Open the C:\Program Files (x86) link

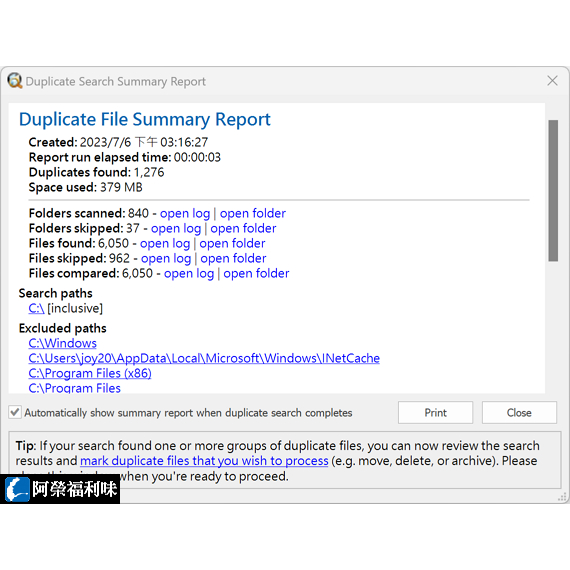pyautogui.click(x=90, y=373)
